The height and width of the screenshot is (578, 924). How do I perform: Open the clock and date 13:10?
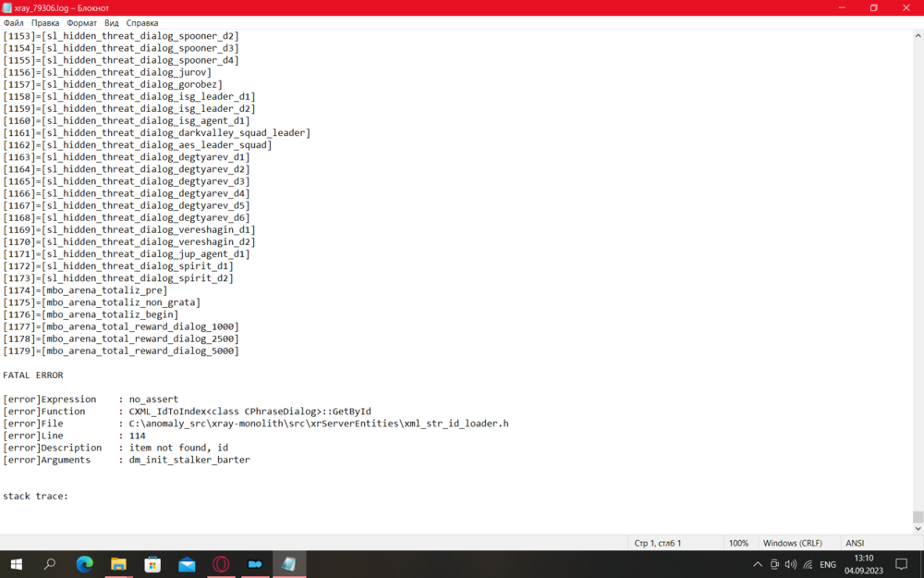(x=864, y=564)
